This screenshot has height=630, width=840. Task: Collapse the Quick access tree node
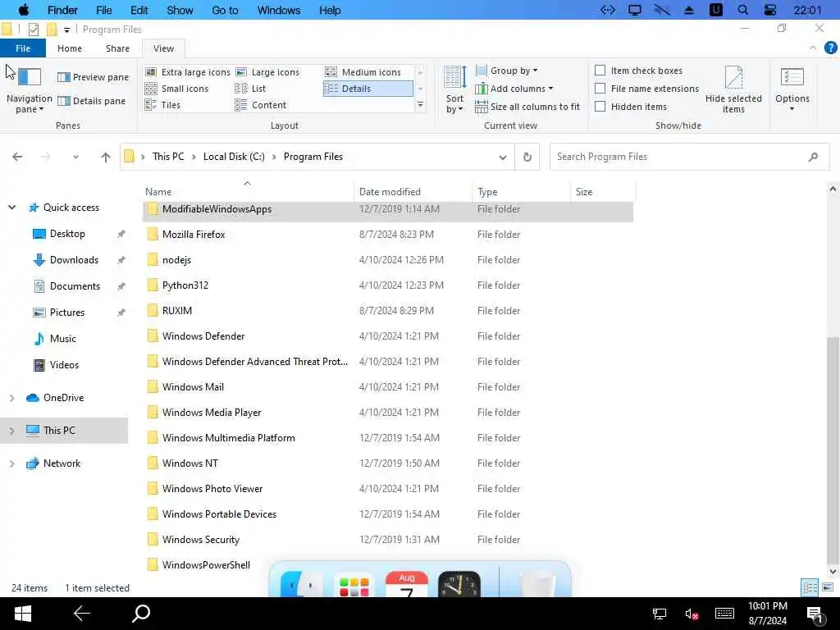click(x=11, y=208)
